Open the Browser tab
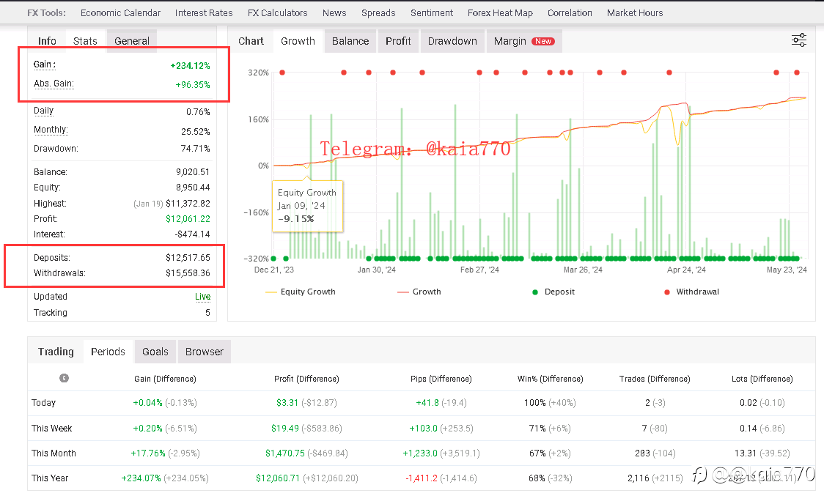 tap(205, 352)
